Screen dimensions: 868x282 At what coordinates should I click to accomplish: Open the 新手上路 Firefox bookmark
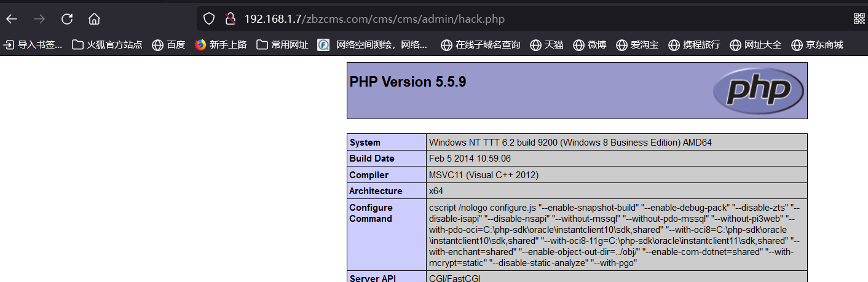click(x=221, y=44)
